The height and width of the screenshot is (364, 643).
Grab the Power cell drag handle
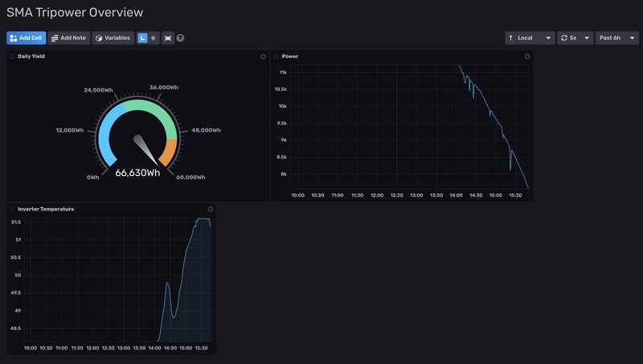[276, 56]
